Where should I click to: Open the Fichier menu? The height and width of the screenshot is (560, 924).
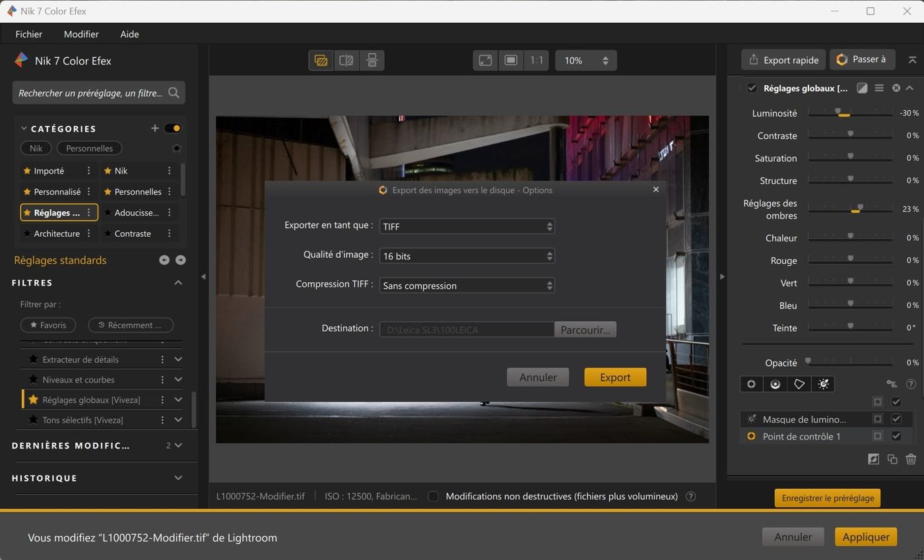29,34
